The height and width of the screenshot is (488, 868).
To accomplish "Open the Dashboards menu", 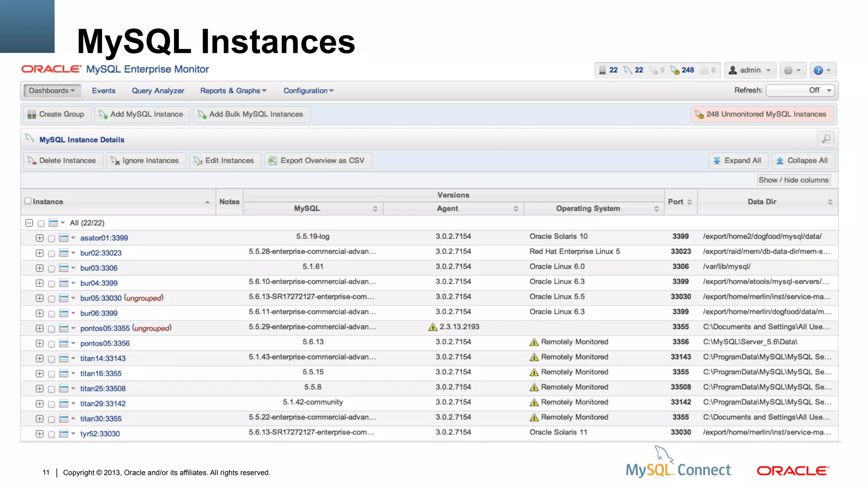I will 52,91.
